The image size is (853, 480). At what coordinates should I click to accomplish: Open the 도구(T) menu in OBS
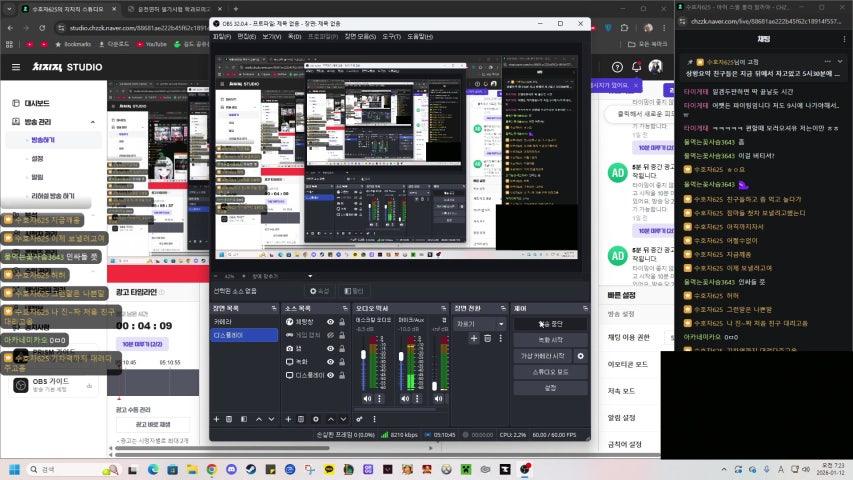point(391,36)
